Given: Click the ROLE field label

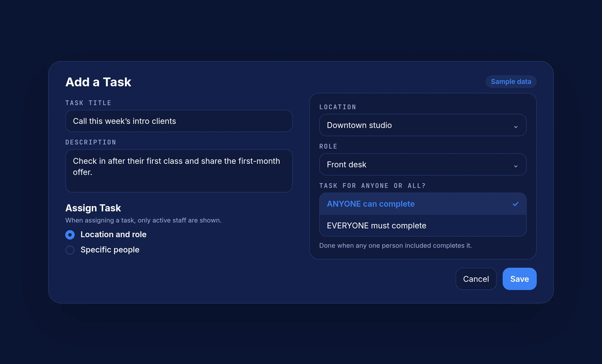Looking at the screenshot, I should click(328, 146).
